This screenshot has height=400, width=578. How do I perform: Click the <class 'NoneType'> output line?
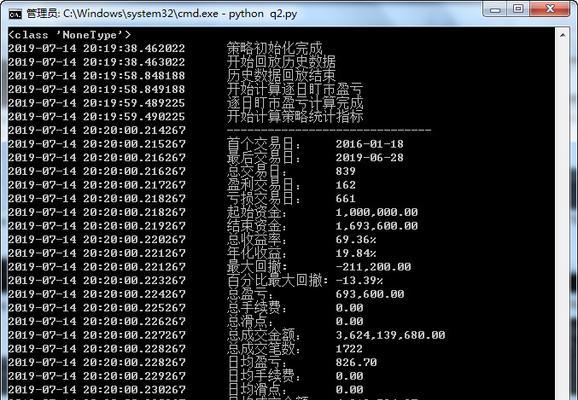point(70,35)
